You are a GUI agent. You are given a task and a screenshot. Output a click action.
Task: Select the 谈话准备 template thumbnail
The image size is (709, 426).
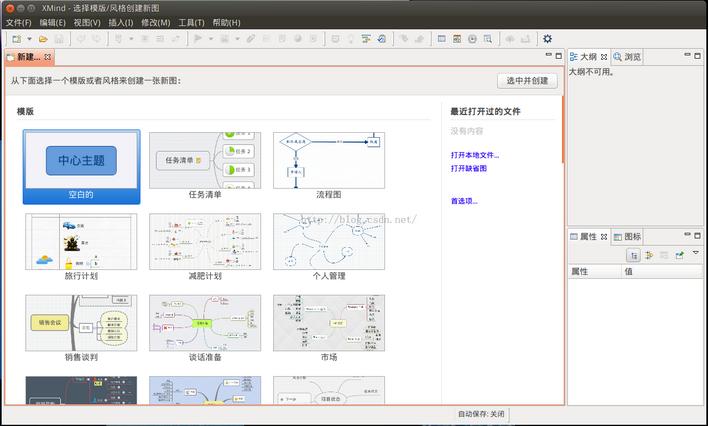205,323
